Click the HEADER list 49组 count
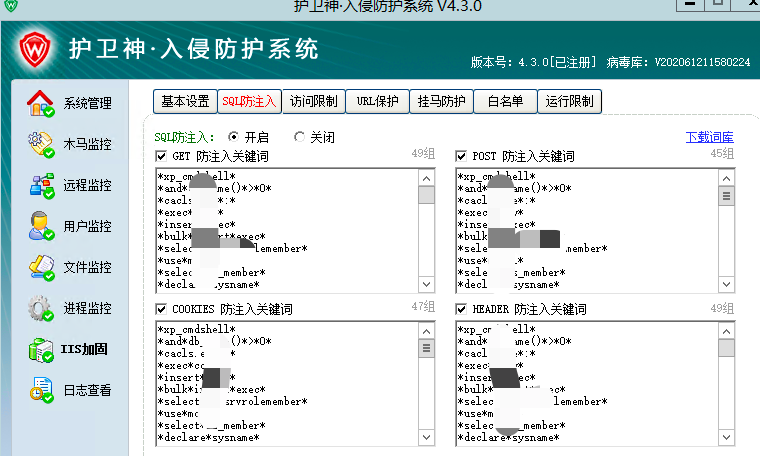This screenshot has height=456, width=760. (x=722, y=308)
